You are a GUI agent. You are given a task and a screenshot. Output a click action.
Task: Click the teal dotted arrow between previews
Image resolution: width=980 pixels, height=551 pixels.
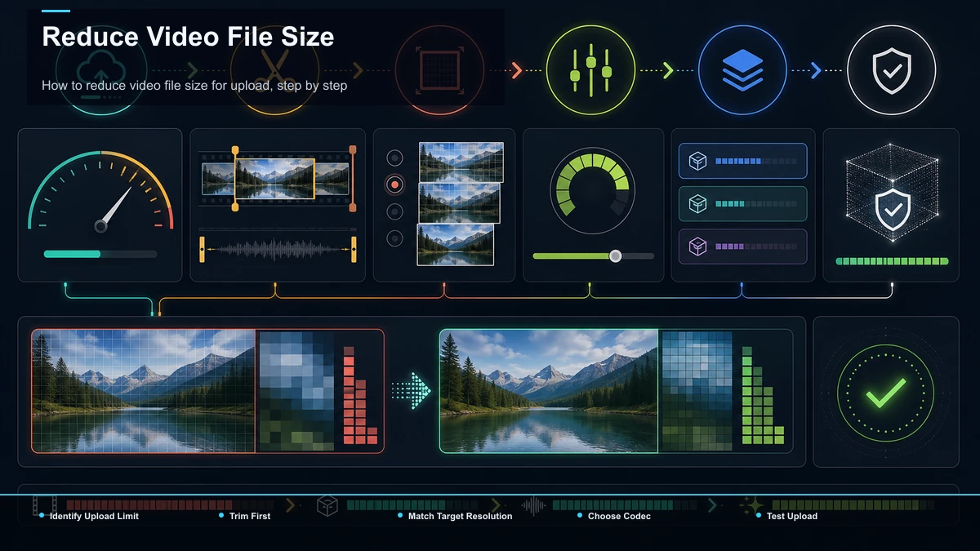click(411, 389)
